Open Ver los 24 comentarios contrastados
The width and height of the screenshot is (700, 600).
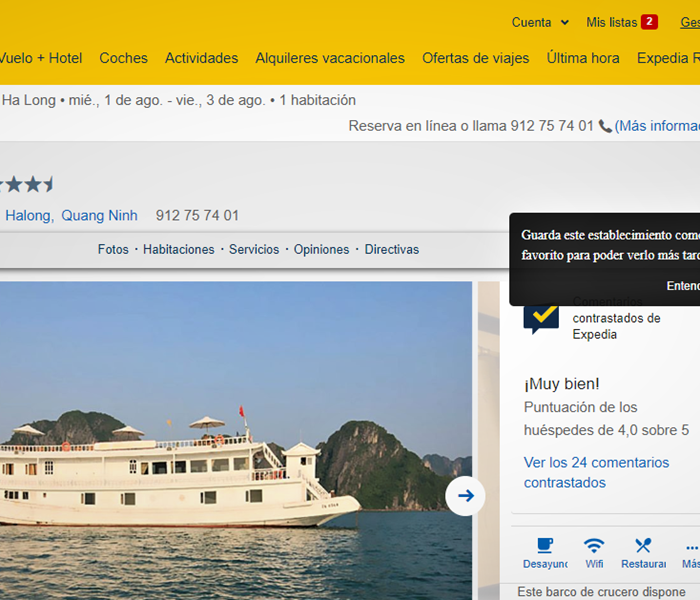[x=596, y=472]
